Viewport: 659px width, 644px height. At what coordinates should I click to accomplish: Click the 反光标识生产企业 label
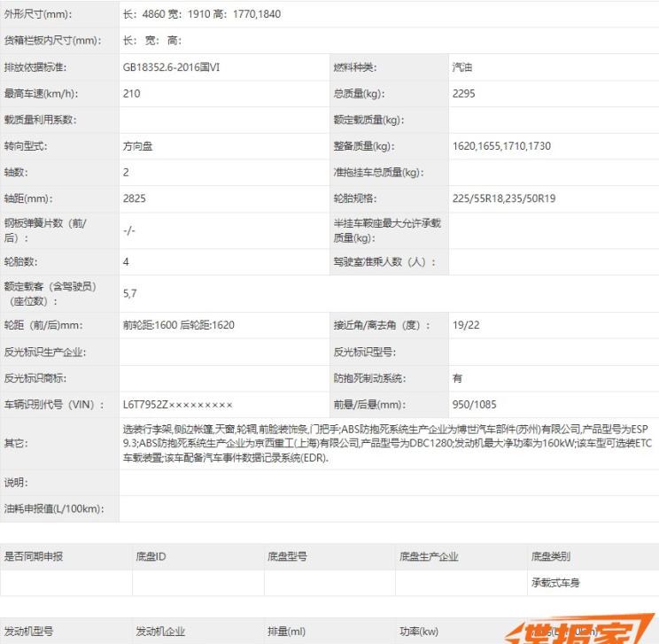[x=45, y=352]
